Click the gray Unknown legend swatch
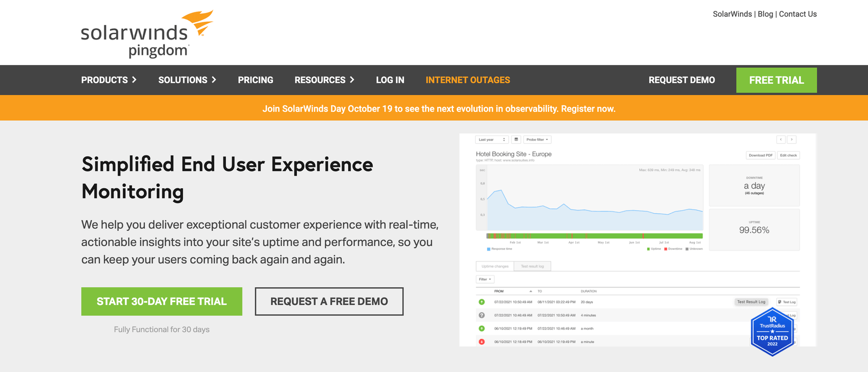The height and width of the screenshot is (372, 868). 687,249
